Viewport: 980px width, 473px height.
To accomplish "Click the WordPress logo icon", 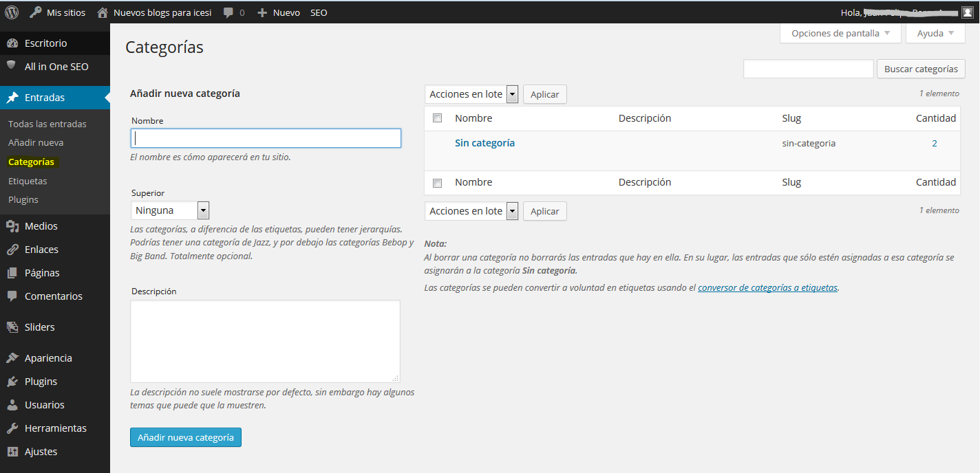I will coord(12,12).
